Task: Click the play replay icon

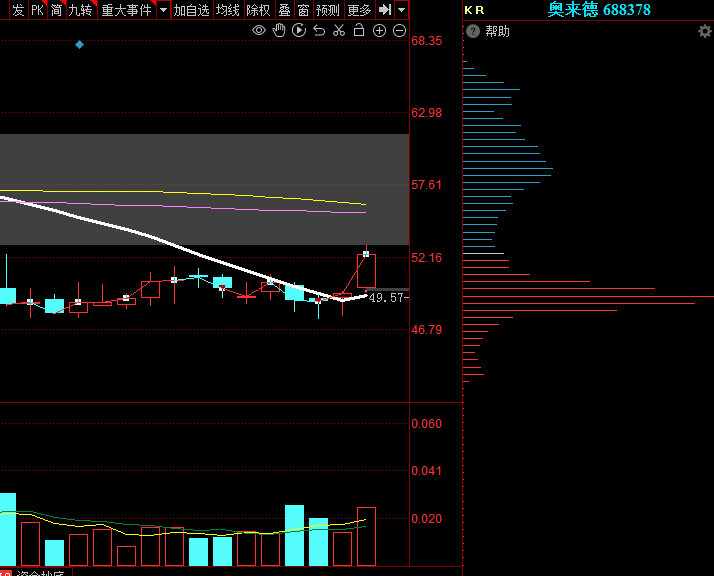Action: click(x=299, y=31)
